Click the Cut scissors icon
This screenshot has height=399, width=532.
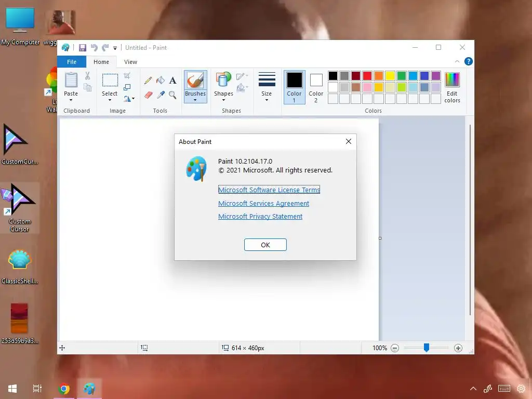(87, 76)
